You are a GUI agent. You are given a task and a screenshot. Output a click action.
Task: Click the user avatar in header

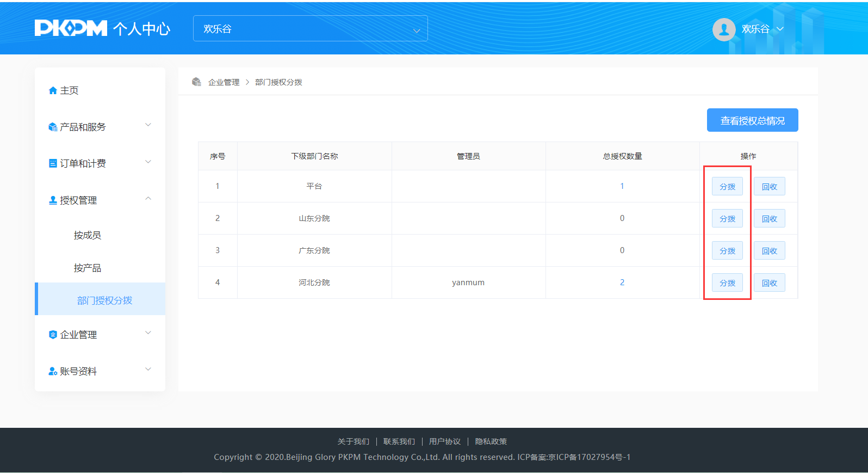coord(724,29)
